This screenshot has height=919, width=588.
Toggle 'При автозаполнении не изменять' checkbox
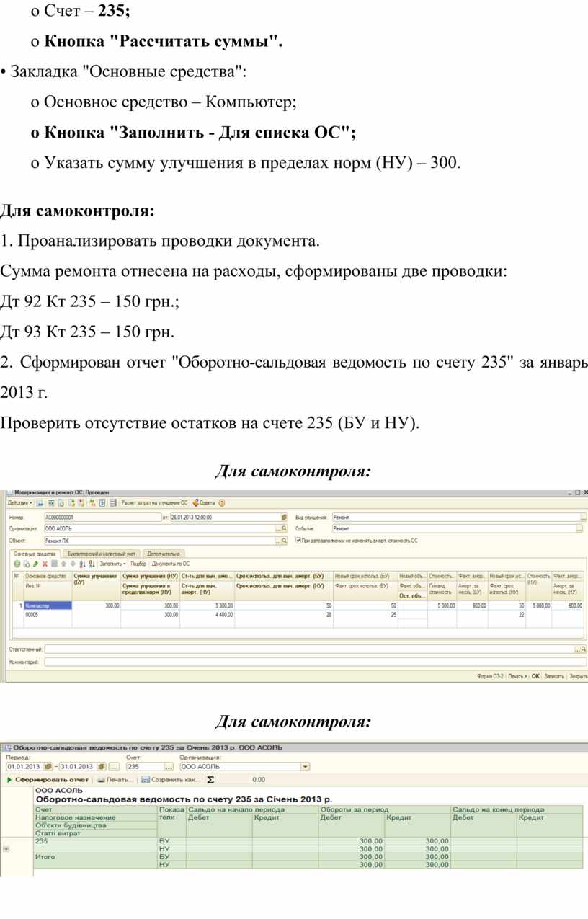(299, 540)
